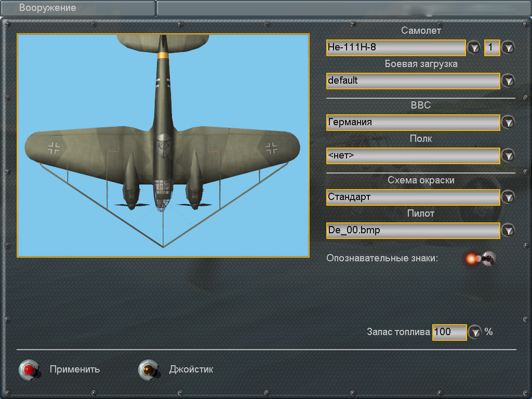Open the Полк regiment dropdown arrow
This screenshot has height=399, width=532.
point(508,156)
